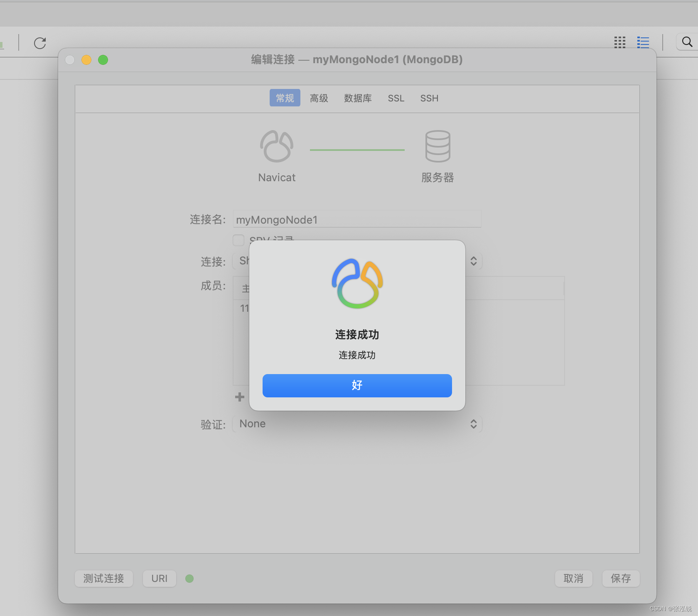The image size is (698, 616).
Task: Switch to the SSH tab
Action: (429, 98)
